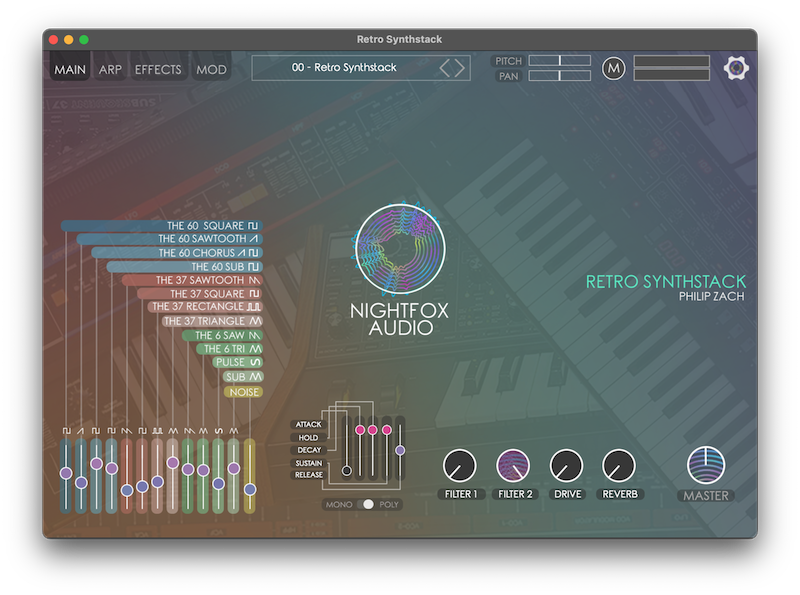Toggle the Mono/Poly switch
This screenshot has width=800, height=595.
pyautogui.click(x=365, y=504)
